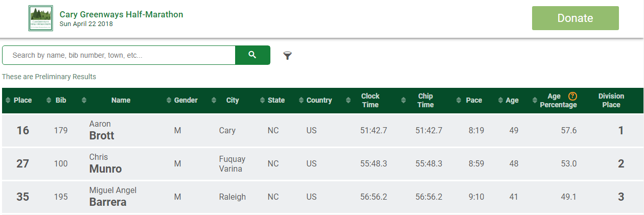Toggle sort order on State column
This screenshot has height=215, width=644.
[262, 101]
